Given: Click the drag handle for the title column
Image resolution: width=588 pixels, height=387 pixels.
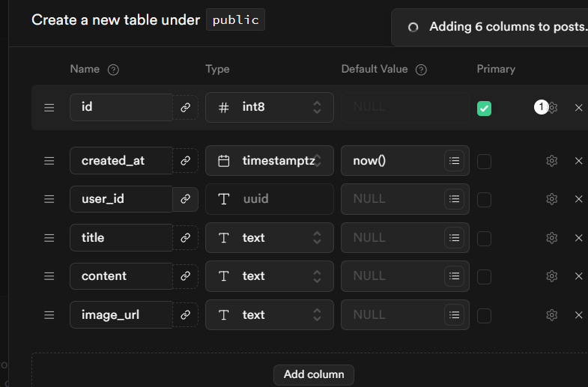Looking at the screenshot, I should point(49,238).
